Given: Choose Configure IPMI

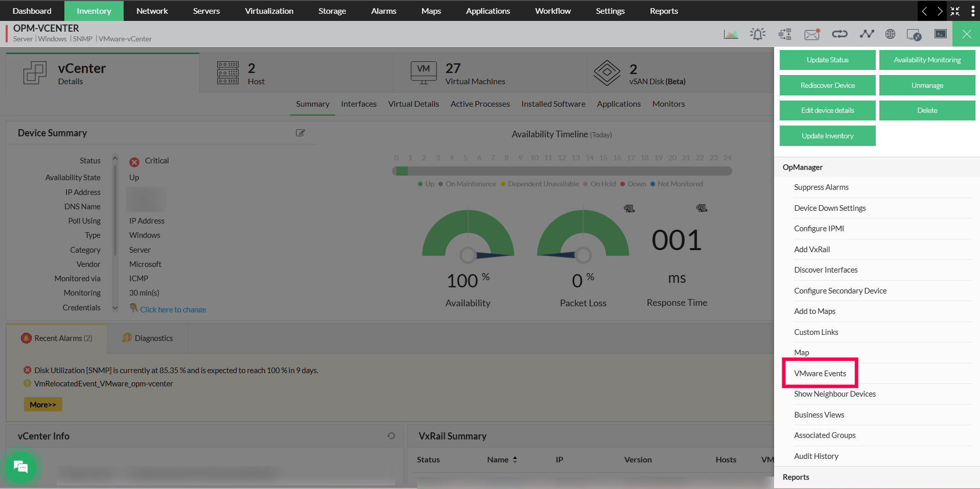Looking at the screenshot, I should pos(819,228).
